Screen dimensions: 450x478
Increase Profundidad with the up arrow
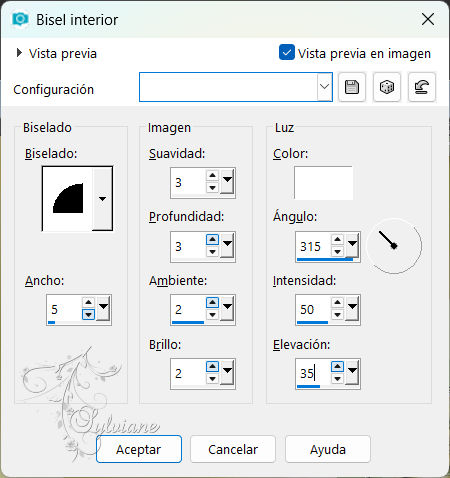pyautogui.click(x=212, y=239)
